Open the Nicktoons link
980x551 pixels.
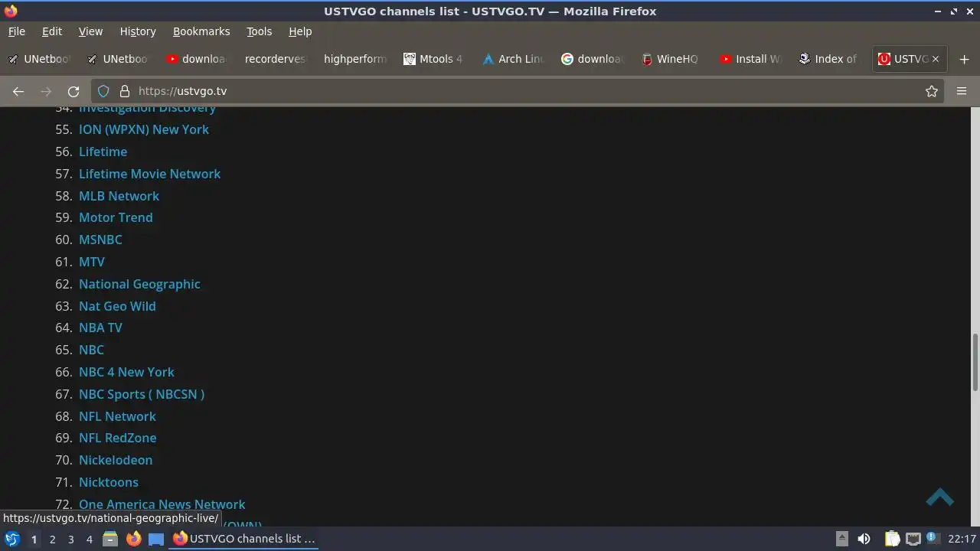click(109, 482)
